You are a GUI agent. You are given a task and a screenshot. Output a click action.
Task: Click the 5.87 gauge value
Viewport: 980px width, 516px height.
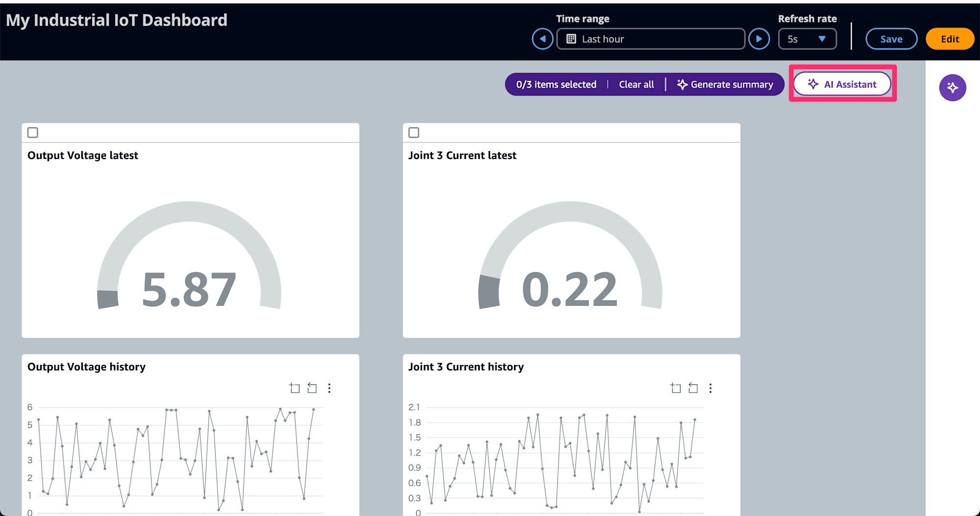[189, 290]
